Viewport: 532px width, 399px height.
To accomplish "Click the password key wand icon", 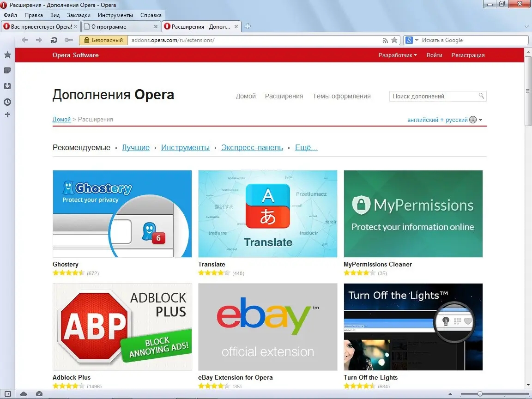I will pyautogui.click(x=69, y=40).
